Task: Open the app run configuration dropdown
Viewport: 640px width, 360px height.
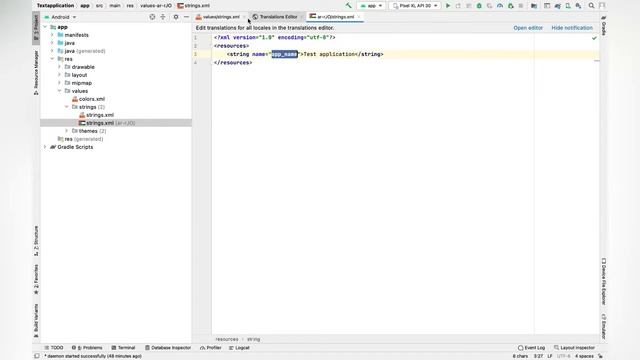Action: 371,6
